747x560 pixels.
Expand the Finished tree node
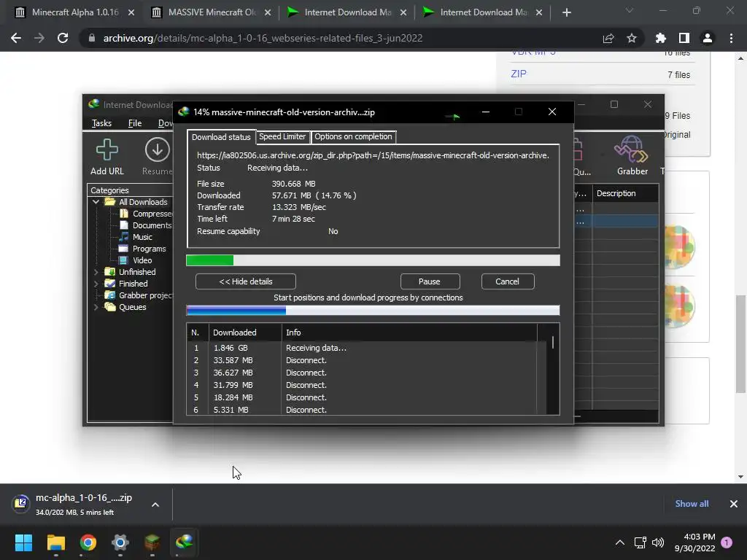point(96,284)
